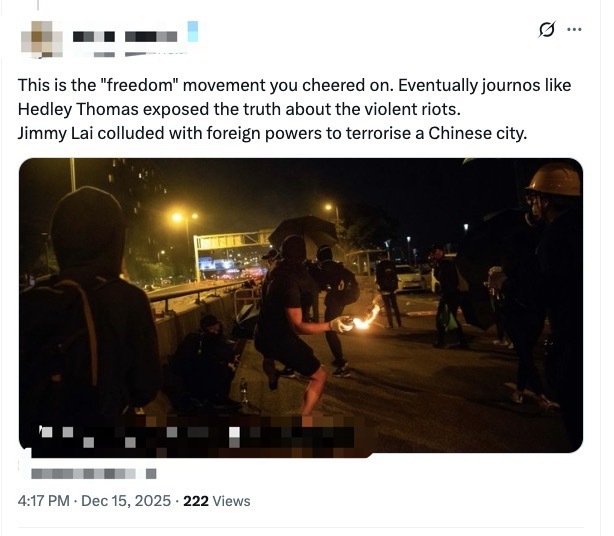Click the Grok slashed-circle icon

547,30
